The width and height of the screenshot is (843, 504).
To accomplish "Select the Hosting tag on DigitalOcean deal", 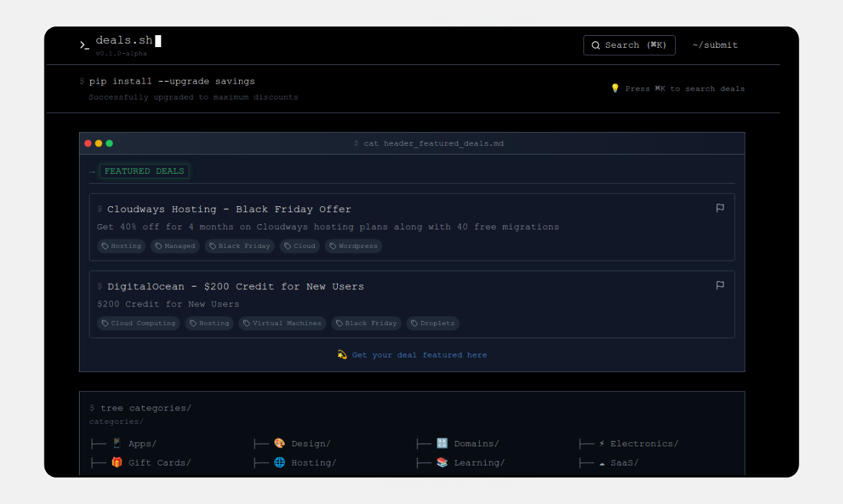I will click(209, 324).
